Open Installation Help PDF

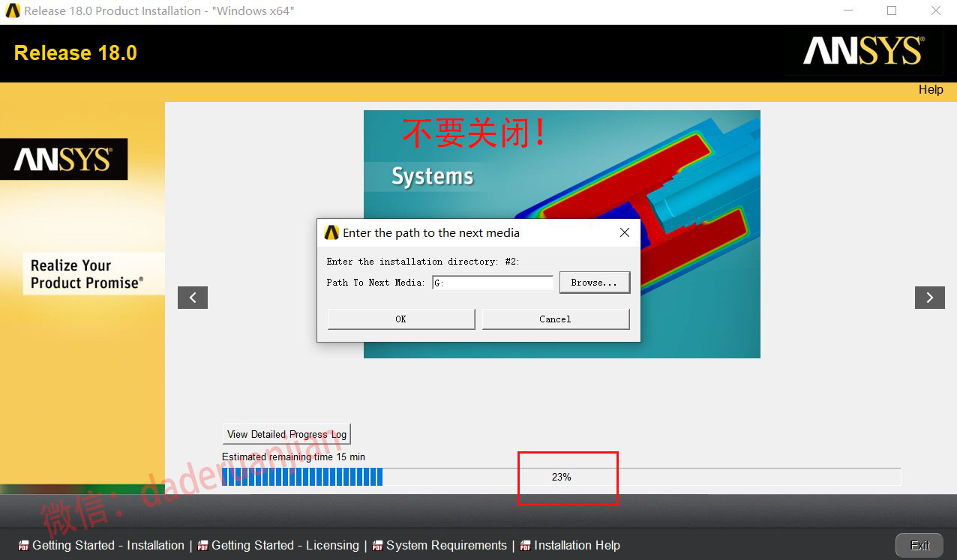[x=570, y=546]
